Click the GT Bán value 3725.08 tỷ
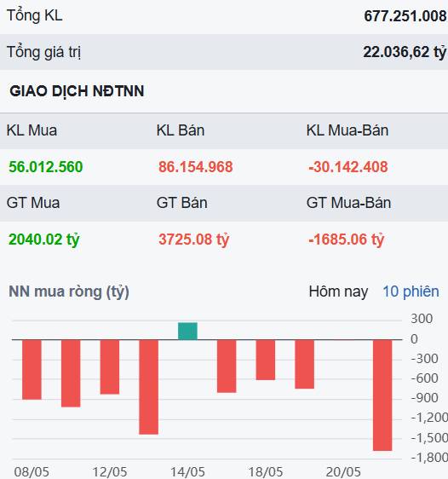Screen dimensions: 448x479 coord(194,239)
